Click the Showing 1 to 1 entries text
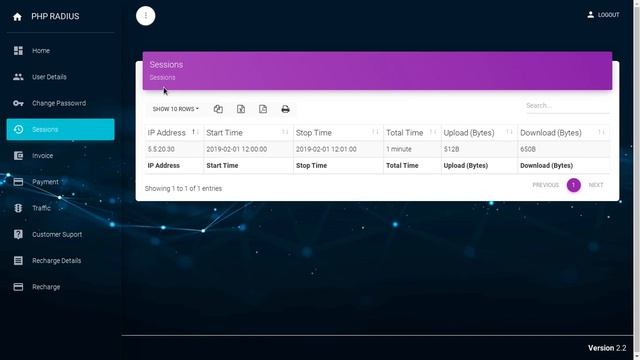 pos(183,189)
